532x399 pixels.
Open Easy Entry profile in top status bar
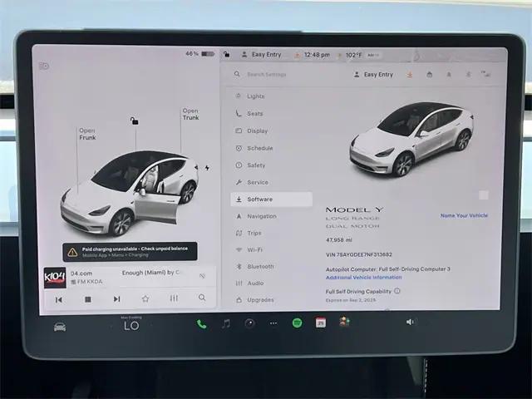(261, 54)
